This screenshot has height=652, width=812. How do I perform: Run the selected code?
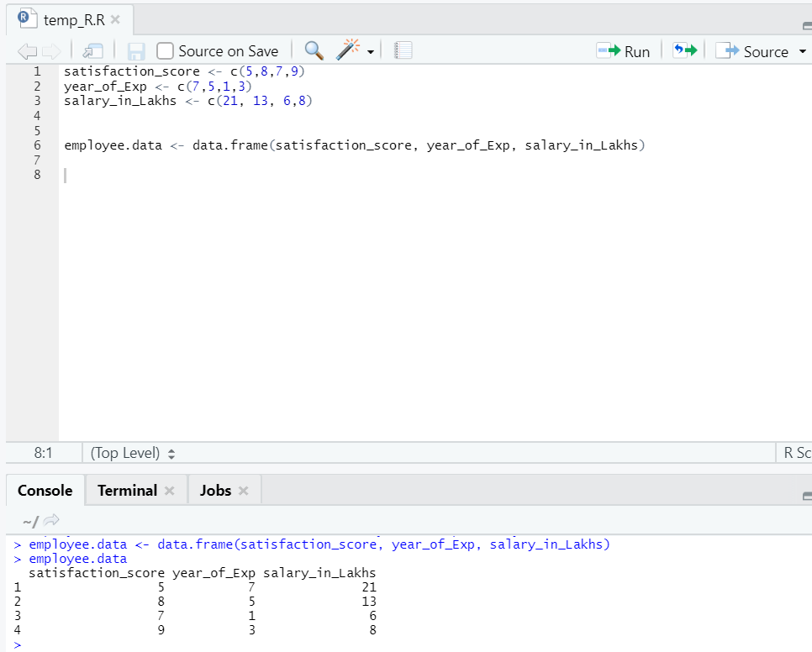click(x=624, y=50)
